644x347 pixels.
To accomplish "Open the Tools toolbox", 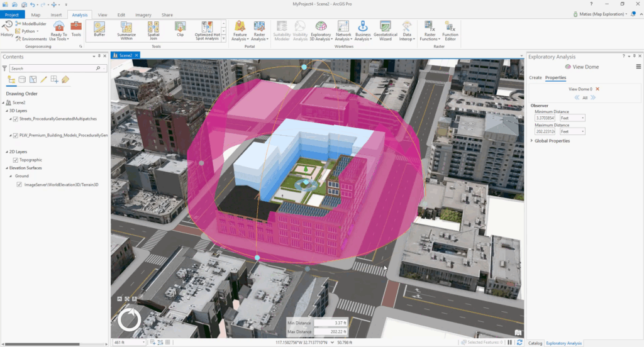I will 76,30.
